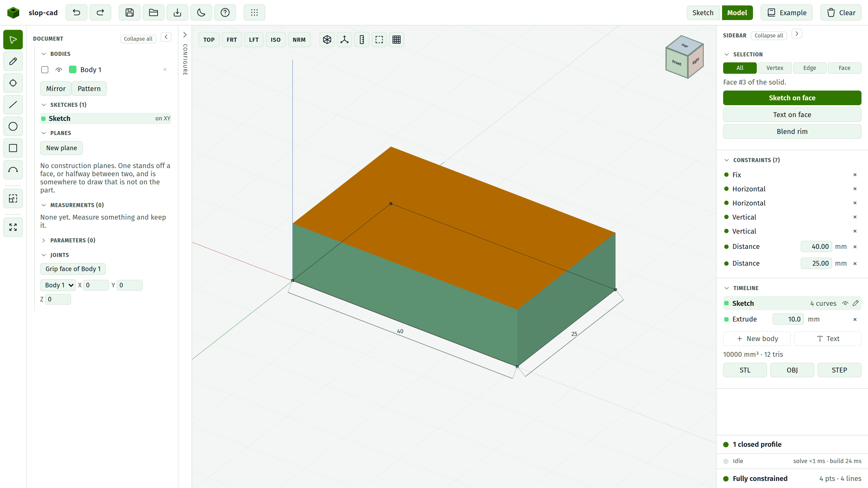The height and width of the screenshot is (488, 868).
Task: Collapse the Joints section
Action: 43,255
